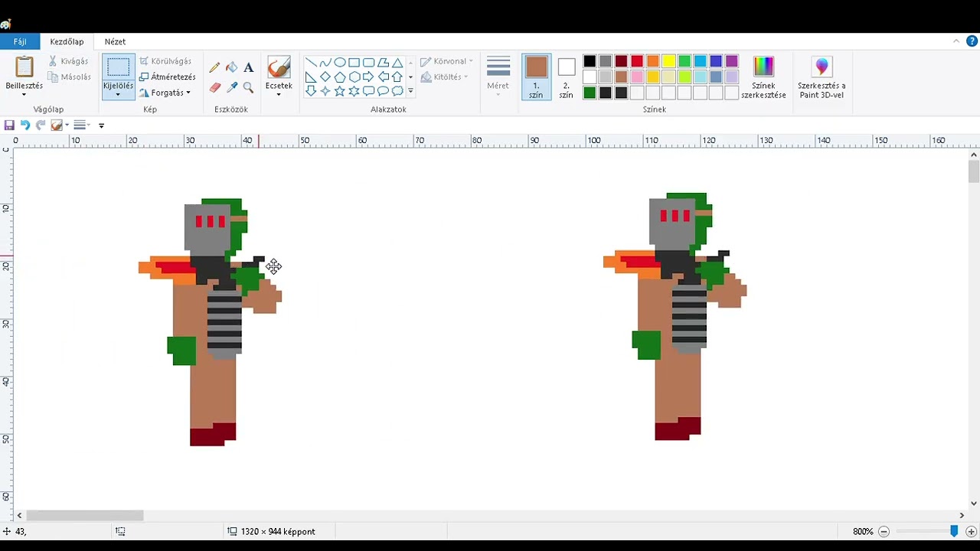Open the Customize Quick Access Toolbar arrow
The width and height of the screenshot is (980, 551).
101,126
